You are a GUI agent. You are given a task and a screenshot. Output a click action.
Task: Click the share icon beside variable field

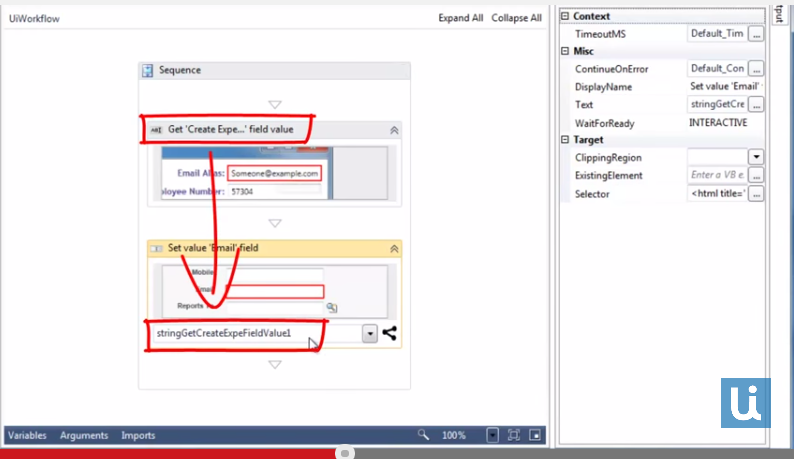click(389, 334)
